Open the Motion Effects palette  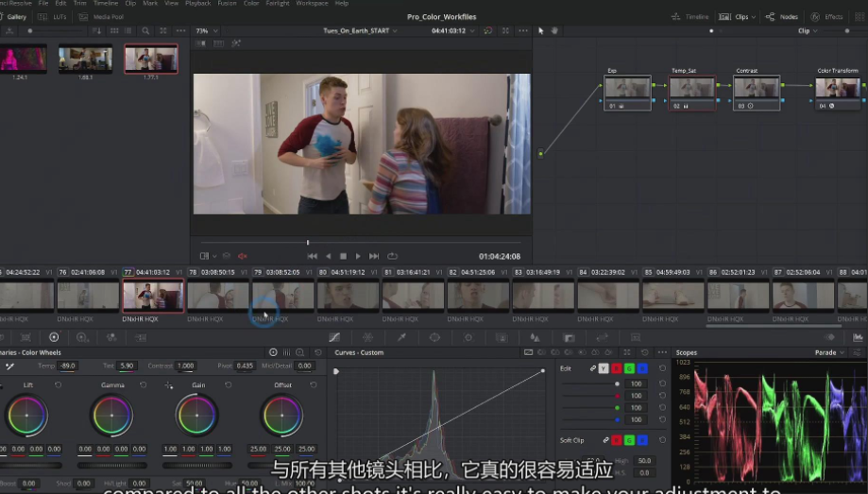click(141, 337)
